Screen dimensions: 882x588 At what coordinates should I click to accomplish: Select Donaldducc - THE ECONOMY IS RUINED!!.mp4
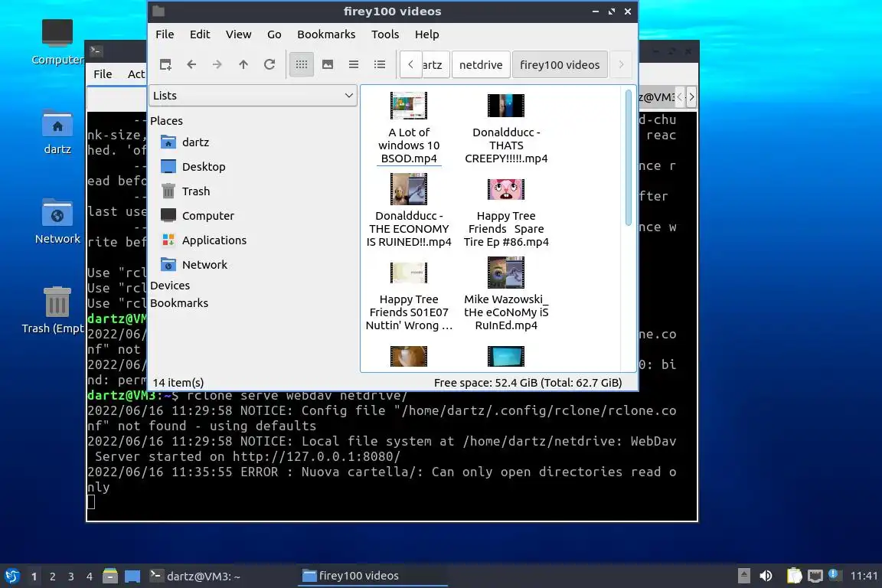409,211
